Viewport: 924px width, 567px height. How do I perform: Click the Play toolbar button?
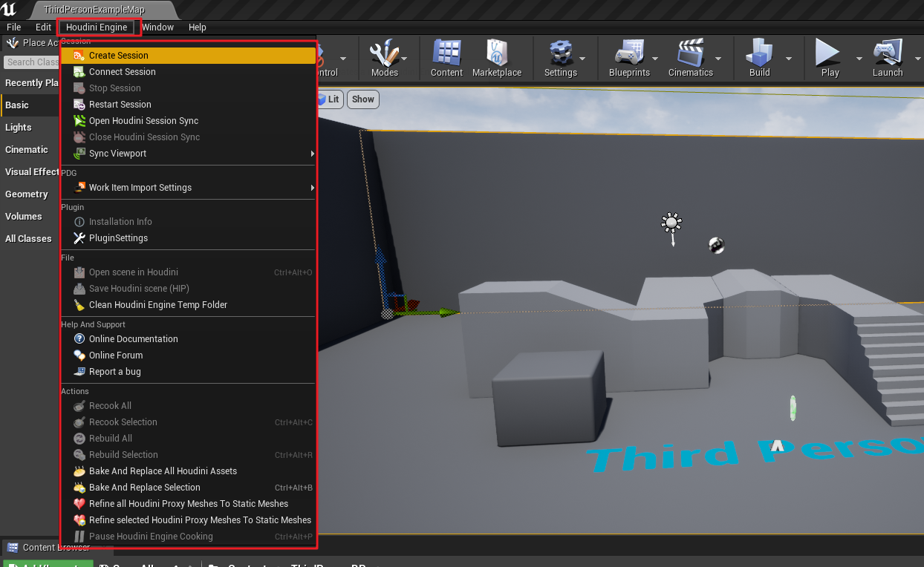coord(830,58)
